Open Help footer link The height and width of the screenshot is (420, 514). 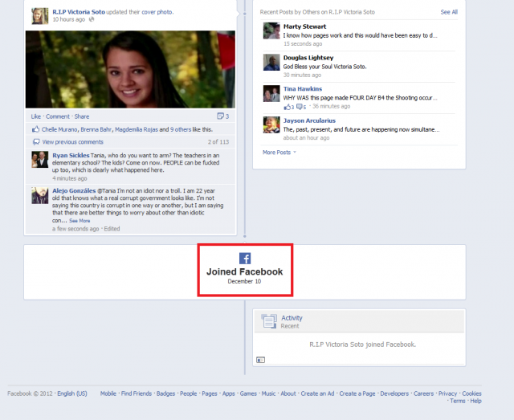tap(476, 401)
